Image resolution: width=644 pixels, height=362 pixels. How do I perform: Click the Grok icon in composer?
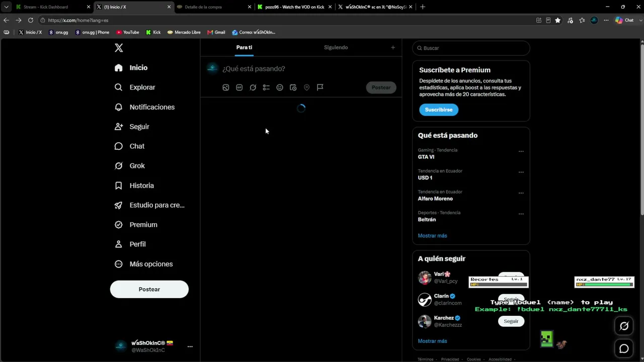[253, 87]
